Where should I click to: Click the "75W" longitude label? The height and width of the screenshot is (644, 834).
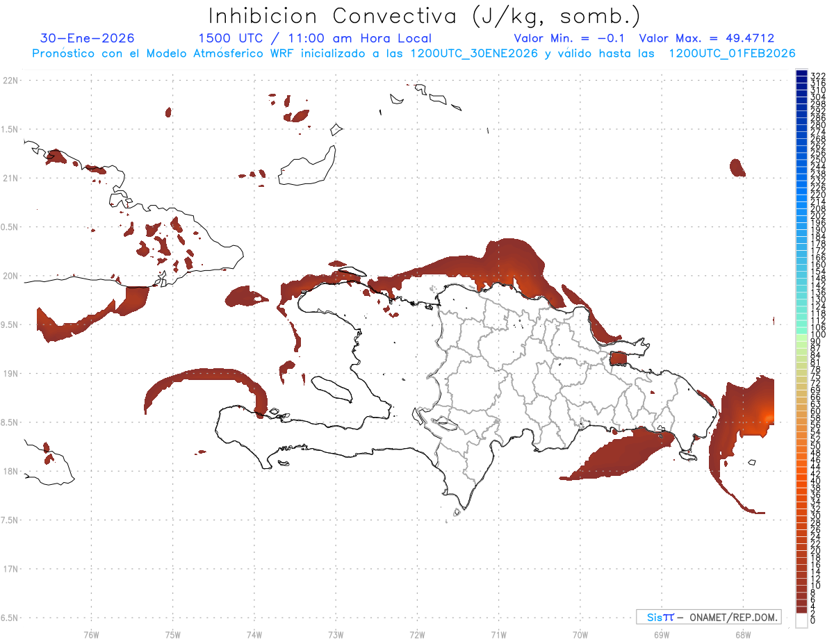click(172, 634)
